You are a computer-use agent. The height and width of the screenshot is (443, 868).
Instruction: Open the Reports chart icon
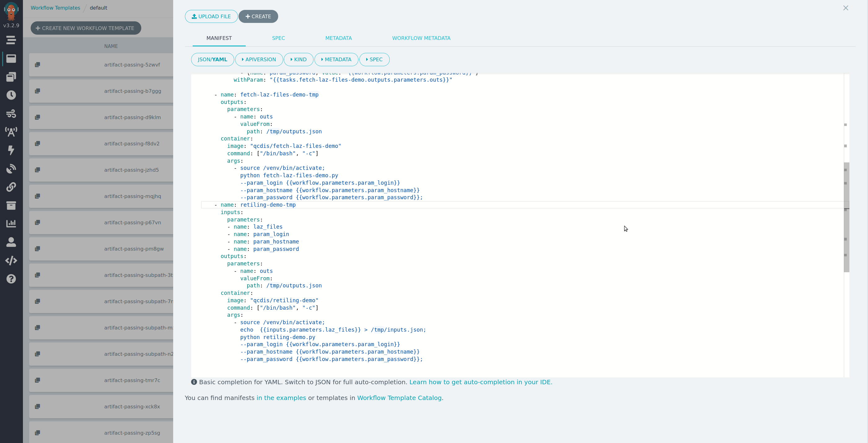pyautogui.click(x=11, y=223)
